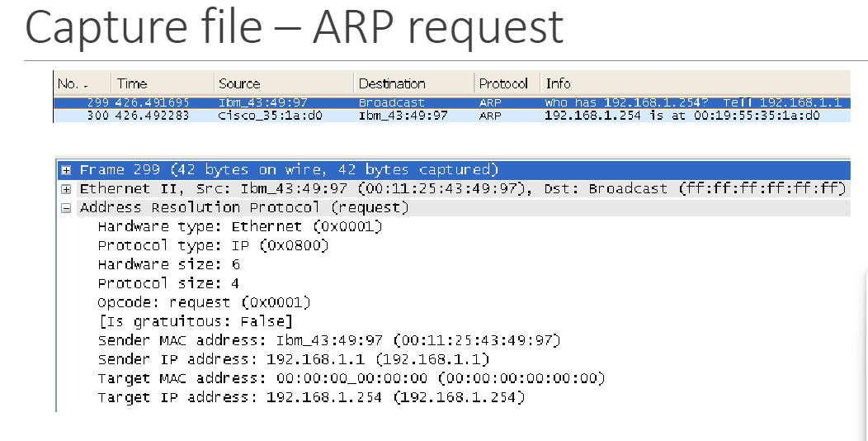This screenshot has width=868, height=441.
Task: Select the '192.168.1.254 is at' info cell
Action: (682, 116)
